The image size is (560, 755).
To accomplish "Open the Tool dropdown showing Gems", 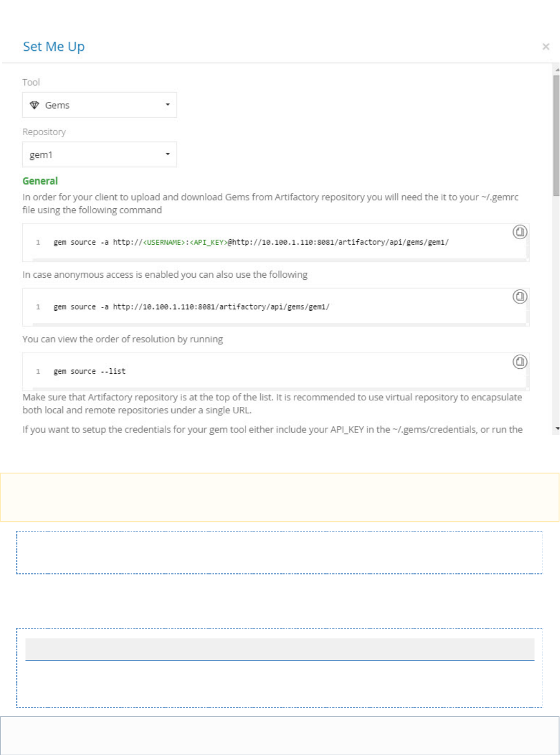I will [99, 105].
